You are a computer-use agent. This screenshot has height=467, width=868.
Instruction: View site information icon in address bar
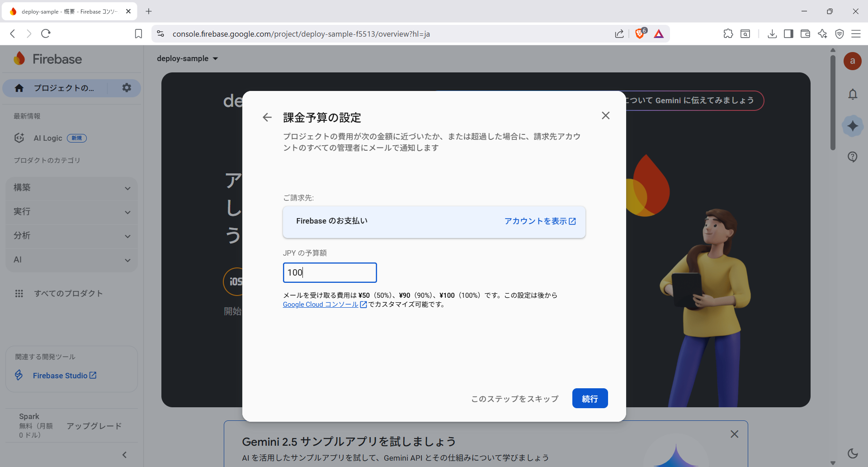click(x=160, y=34)
